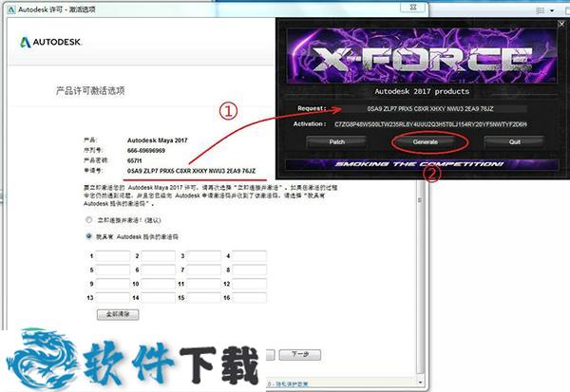570x392 pixels.
Task: Click the "产品许可激活选项" heading text
Action: pyautogui.click(x=90, y=90)
